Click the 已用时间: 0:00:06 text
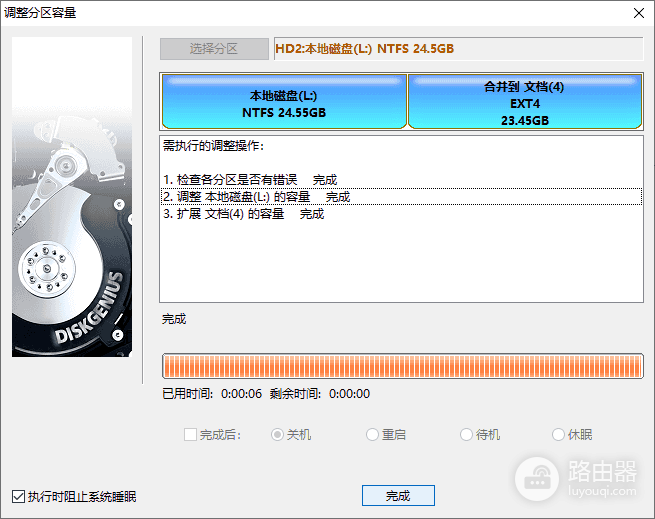The image size is (655, 519). click(212, 394)
